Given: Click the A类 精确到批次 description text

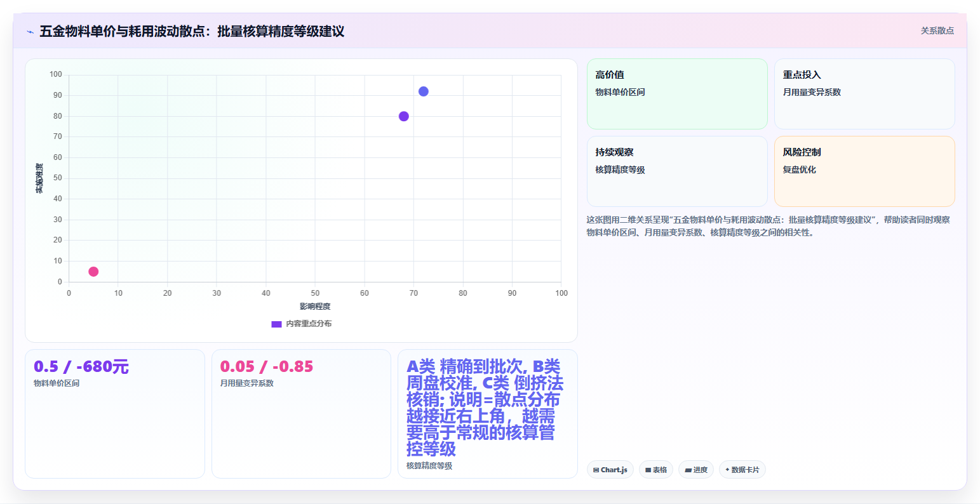Looking at the screenshot, I should pos(485,408).
